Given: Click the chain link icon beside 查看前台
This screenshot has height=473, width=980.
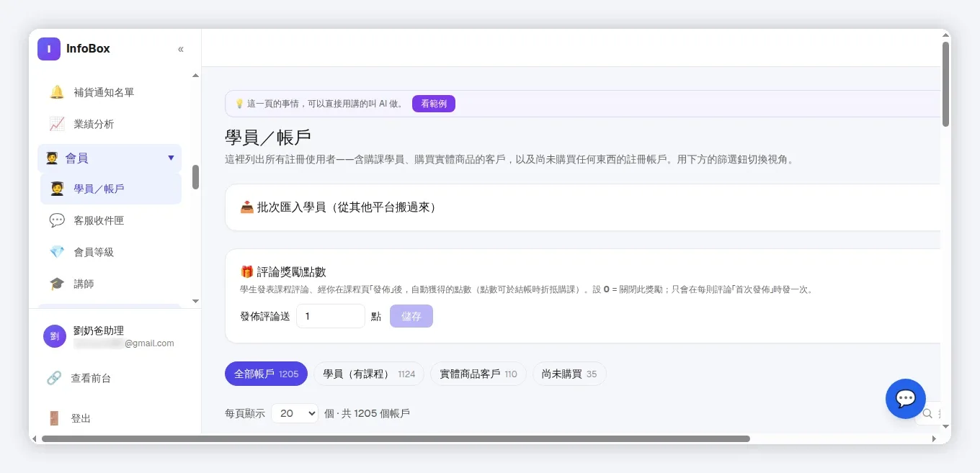Looking at the screenshot, I should coord(54,378).
